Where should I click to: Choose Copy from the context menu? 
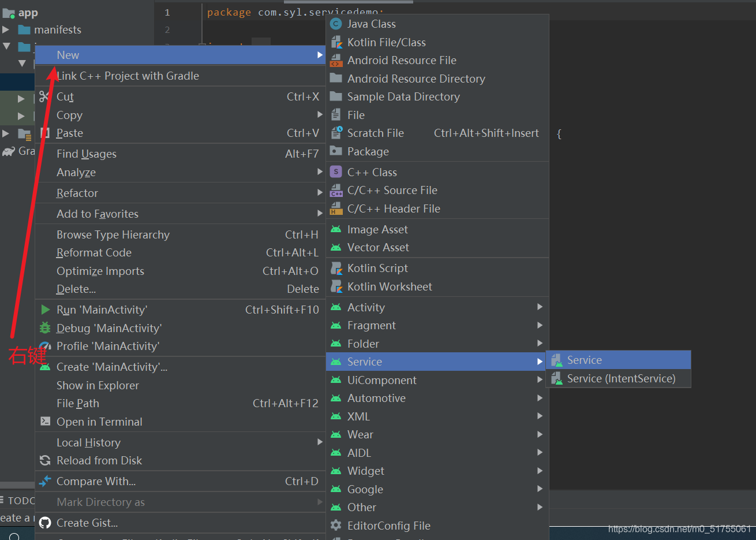point(180,115)
